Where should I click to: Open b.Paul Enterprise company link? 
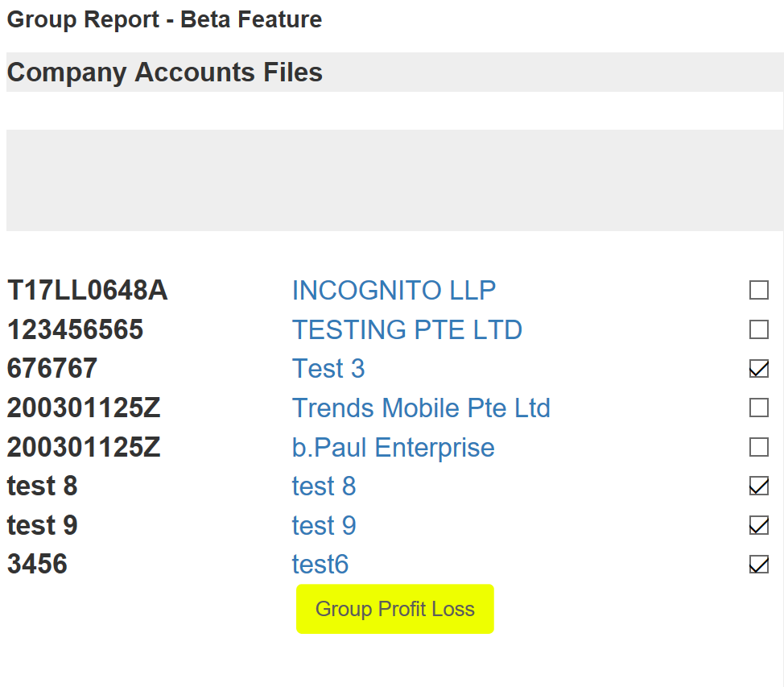[393, 448]
